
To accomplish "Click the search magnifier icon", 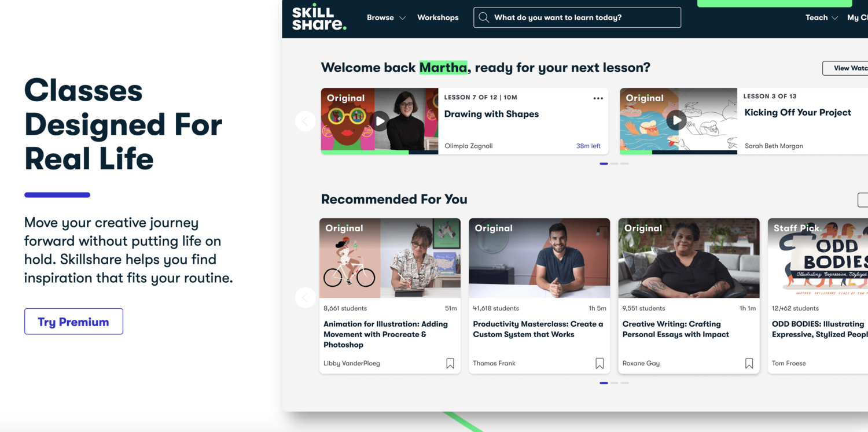I will click(x=484, y=17).
